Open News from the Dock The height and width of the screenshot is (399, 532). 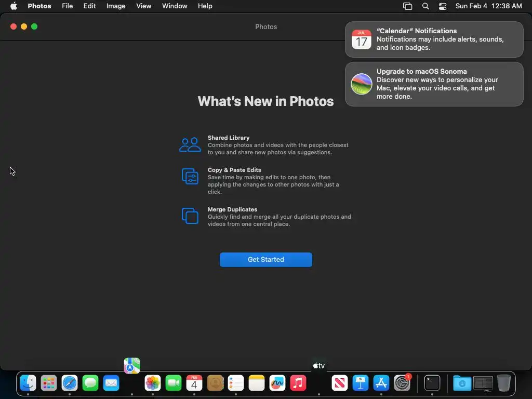340,383
